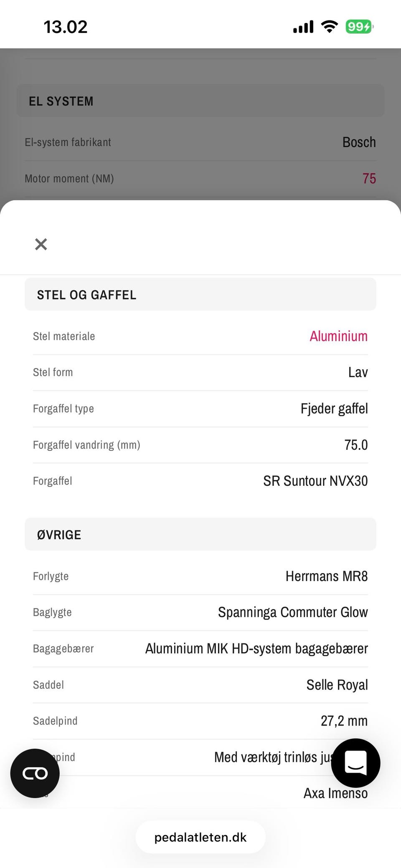This screenshot has height=868, width=401.
Task: Tap the ØVRIGE section header
Action: 200,534
